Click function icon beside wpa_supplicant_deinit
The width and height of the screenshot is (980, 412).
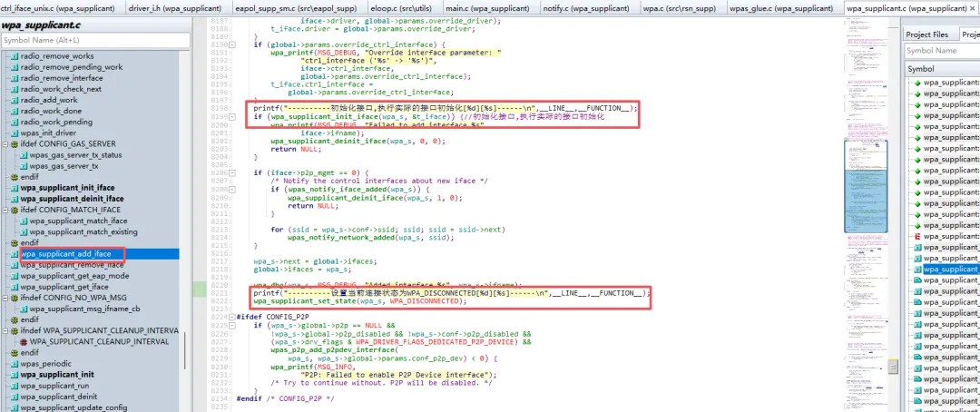(15, 397)
